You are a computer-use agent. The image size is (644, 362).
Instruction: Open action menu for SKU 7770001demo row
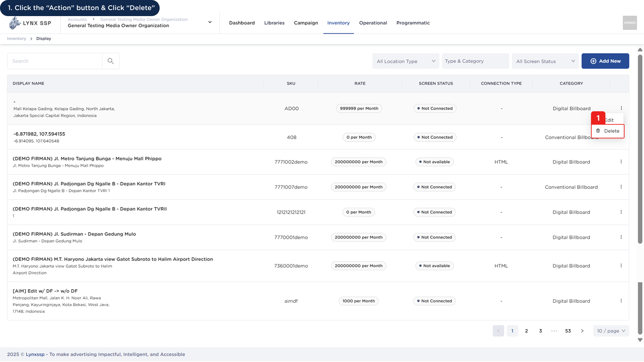[621, 237]
